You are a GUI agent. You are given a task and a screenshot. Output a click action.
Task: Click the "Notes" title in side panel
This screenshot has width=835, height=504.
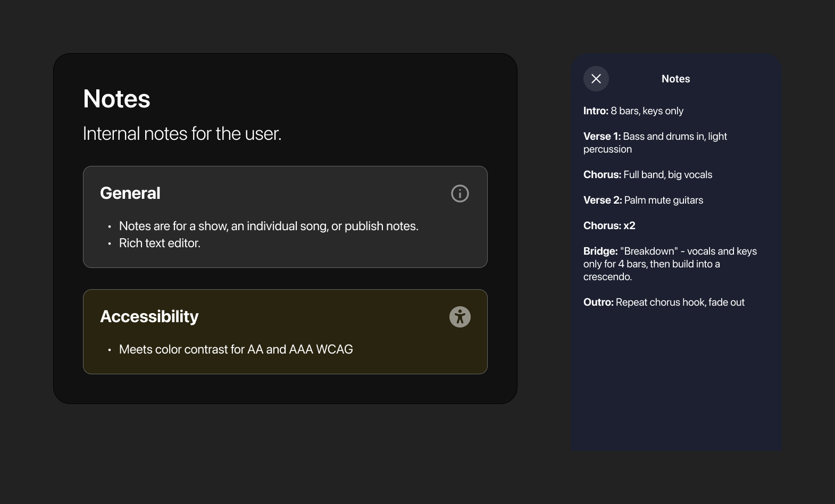tap(675, 79)
